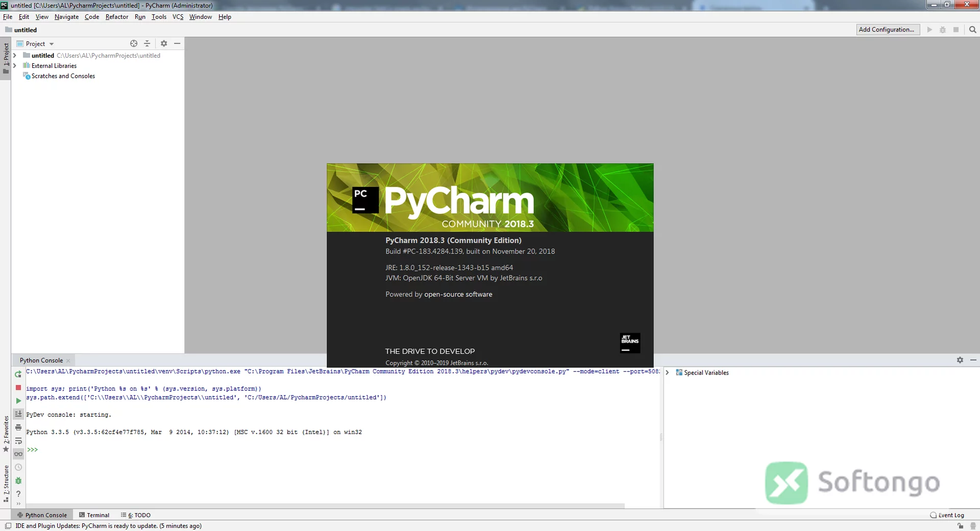The height and width of the screenshot is (531, 980).
Task: Expand External Libraries node
Action: 15,66
